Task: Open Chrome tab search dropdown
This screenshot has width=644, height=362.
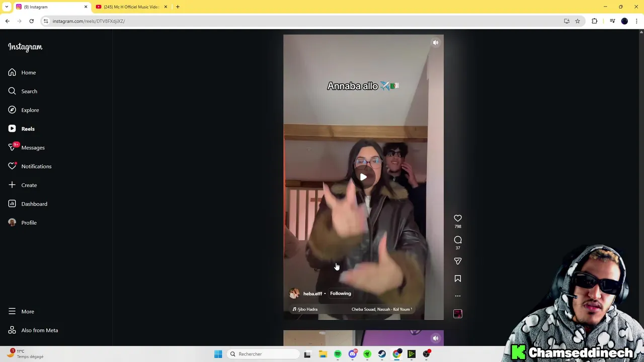Action: [x=7, y=7]
